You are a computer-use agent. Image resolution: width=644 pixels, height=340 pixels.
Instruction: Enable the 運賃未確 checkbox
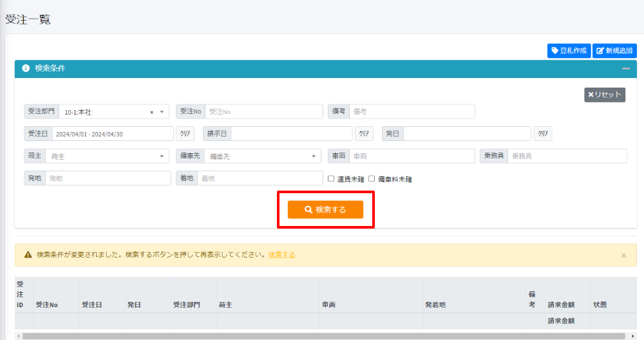[331, 179]
